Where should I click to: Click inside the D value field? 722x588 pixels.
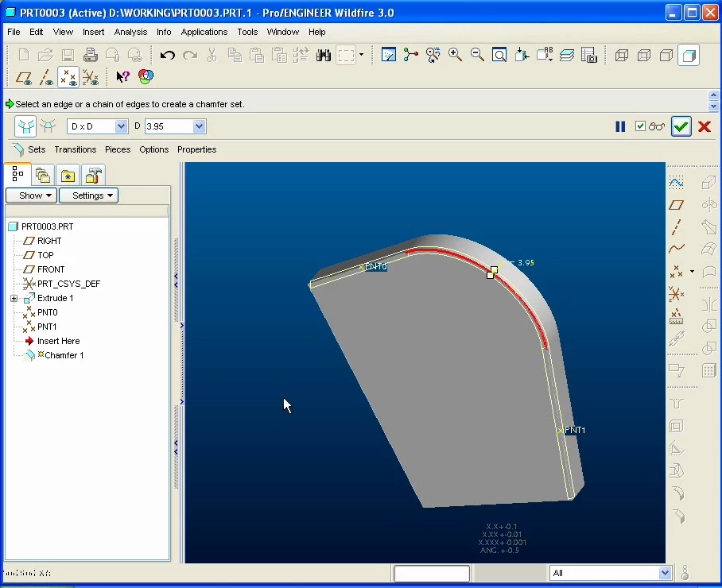(169, 126)
